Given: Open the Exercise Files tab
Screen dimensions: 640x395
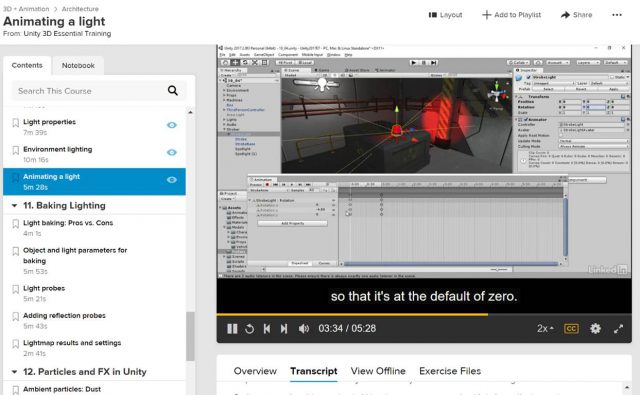Looking at the screenshot, I should coord(450,371).
